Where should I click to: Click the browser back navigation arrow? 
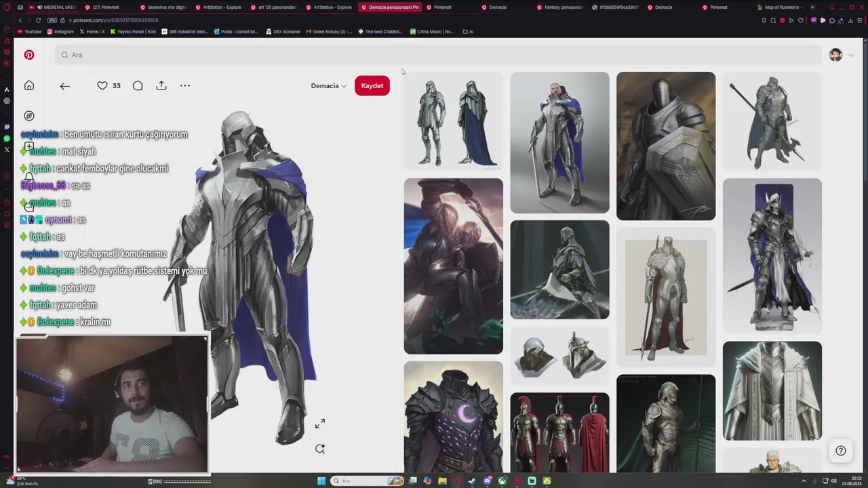point(20,20)
